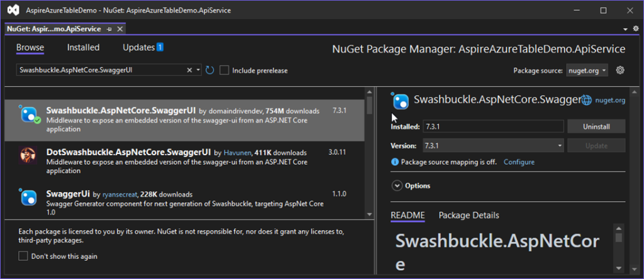Switch to the Installed tab

[x=84, y=48]
